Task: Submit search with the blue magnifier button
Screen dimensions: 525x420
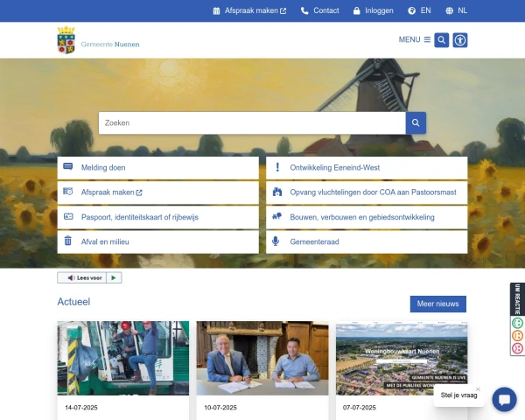Action: click(416, 122)
